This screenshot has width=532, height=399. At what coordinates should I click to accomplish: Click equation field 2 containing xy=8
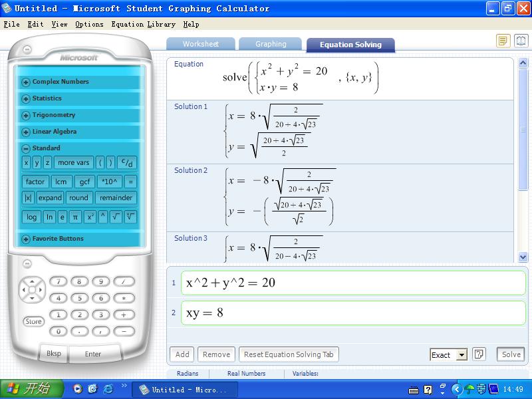pyautogui.click(x=353, y=313)
